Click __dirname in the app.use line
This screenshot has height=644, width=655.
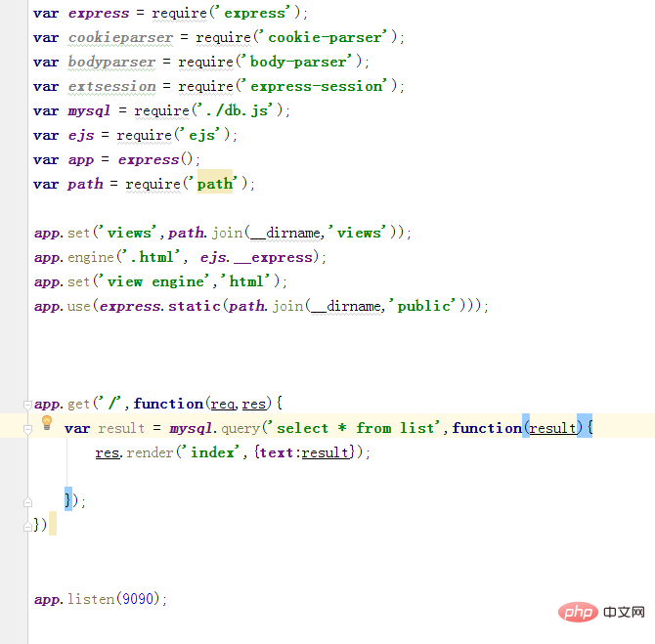[347, 306]
